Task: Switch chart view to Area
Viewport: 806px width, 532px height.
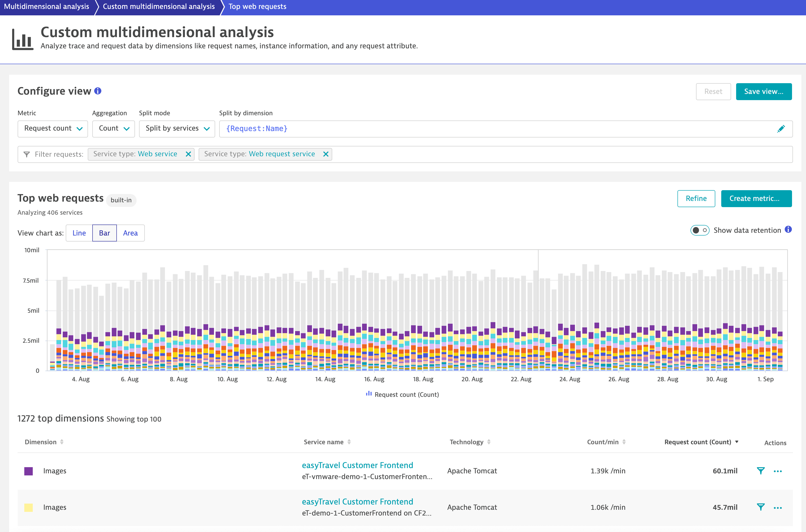Action: pos(130,233)
